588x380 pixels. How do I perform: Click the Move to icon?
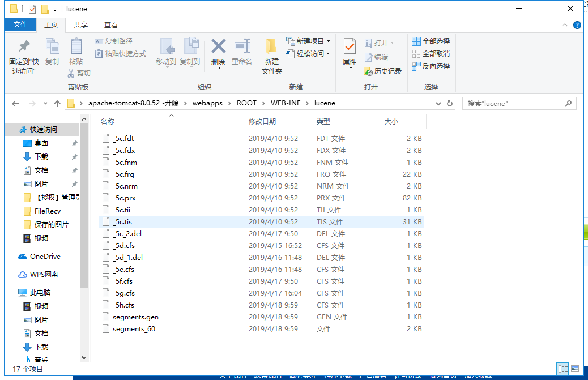(x=167, y=46)
